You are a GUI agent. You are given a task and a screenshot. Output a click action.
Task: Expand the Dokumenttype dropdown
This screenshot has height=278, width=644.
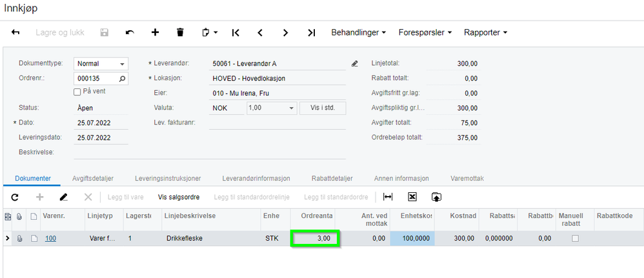(x=122, y=64)
